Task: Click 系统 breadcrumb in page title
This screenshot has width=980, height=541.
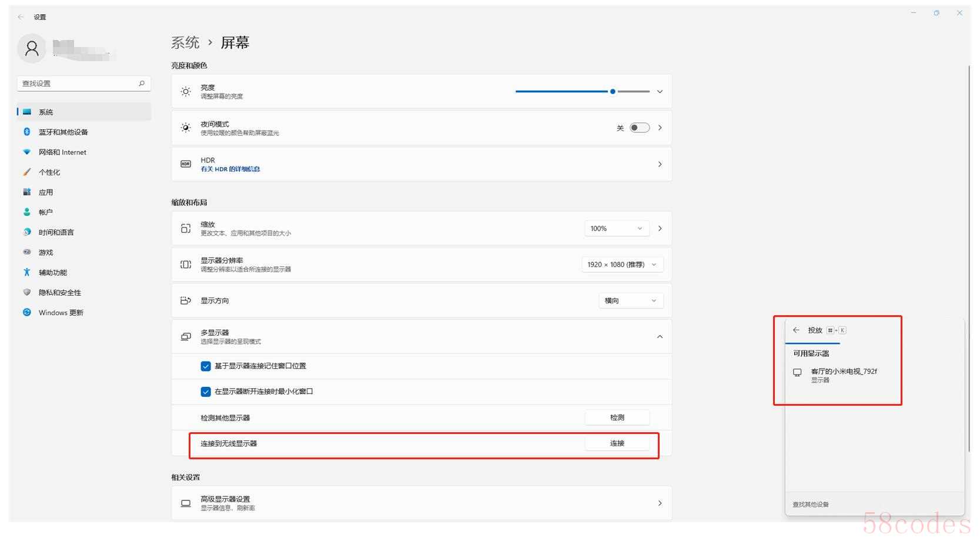Action: pos(185,42)
